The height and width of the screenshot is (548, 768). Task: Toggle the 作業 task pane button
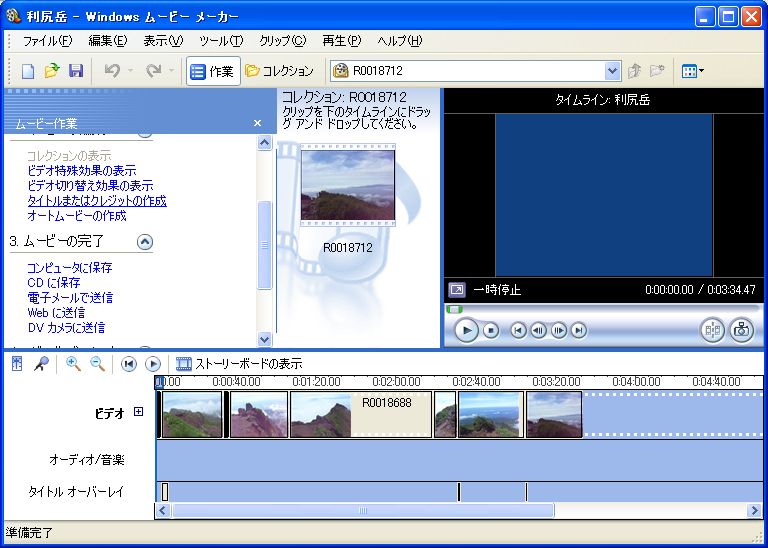point(212,71)
